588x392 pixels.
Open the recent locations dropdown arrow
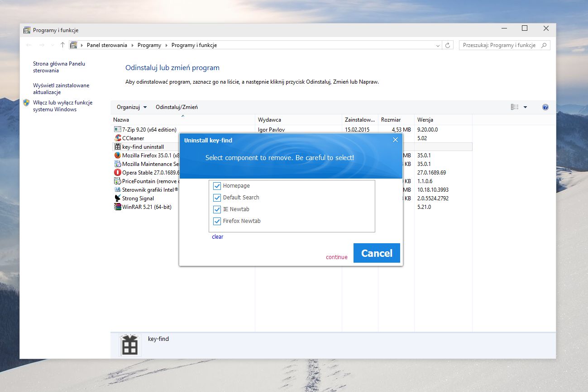(52, 45)
